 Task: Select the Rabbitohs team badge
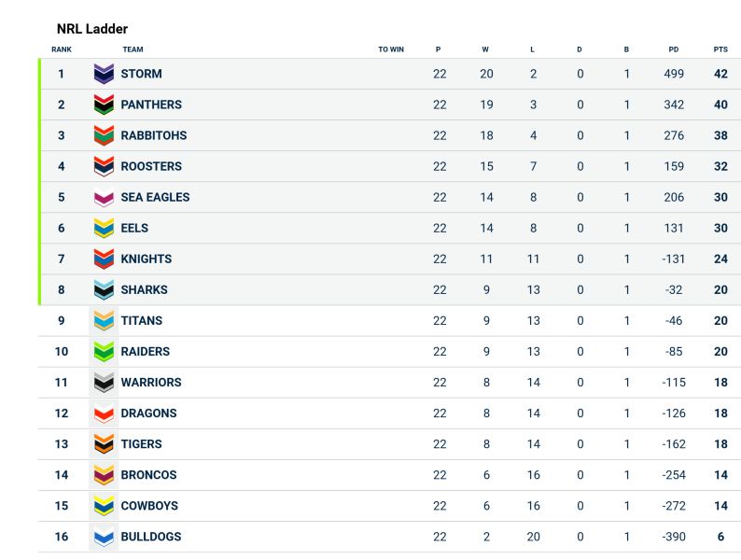pos(104,135)
